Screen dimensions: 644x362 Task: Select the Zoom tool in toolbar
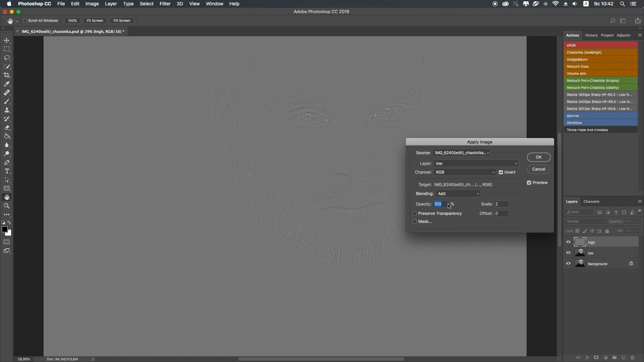[x=7, y=206]
